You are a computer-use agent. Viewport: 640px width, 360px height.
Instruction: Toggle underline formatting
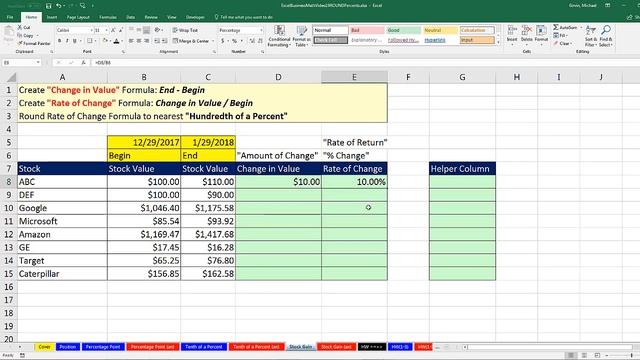[74, 41]
